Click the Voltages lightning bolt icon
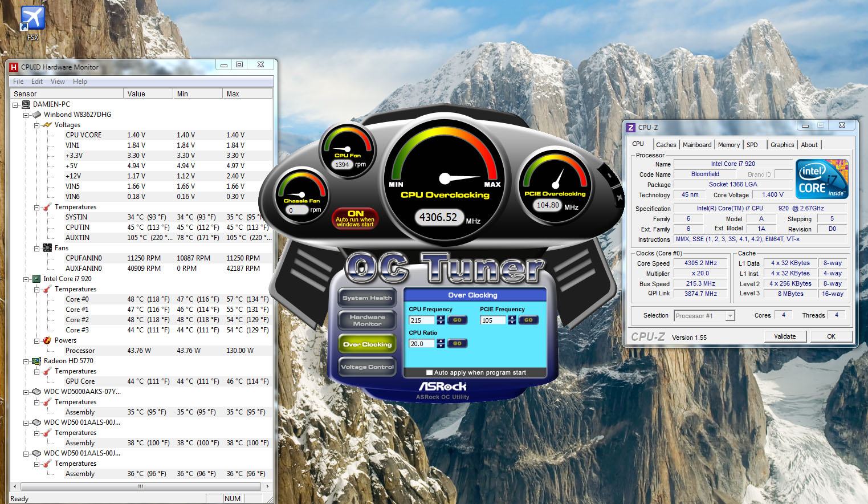 pyautogui.click(x=47, y=125)
